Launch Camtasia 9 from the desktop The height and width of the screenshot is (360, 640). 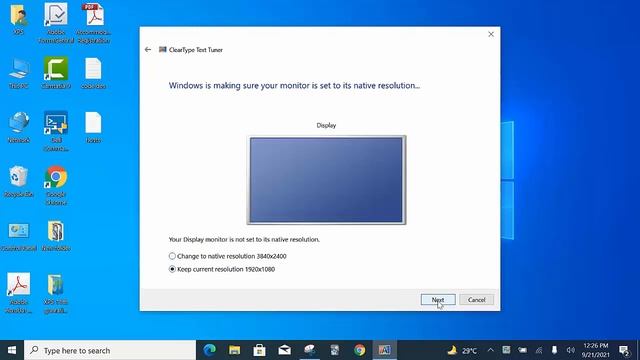56,73
